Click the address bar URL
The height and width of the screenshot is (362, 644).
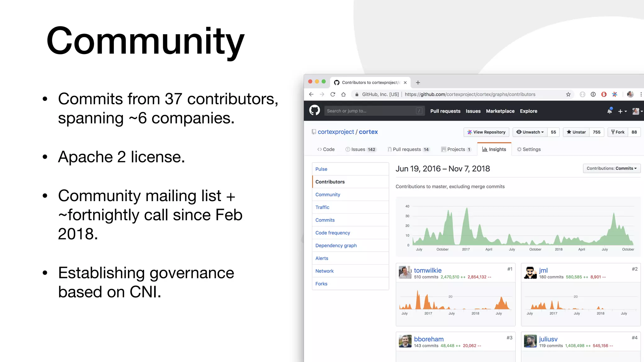pyautogui.click(x=470, y=94)
